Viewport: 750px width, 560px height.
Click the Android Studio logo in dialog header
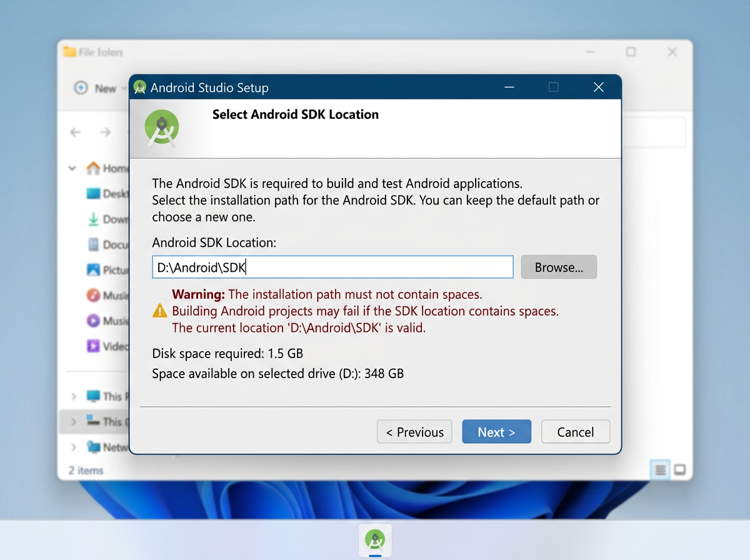[x=162, y=127]
